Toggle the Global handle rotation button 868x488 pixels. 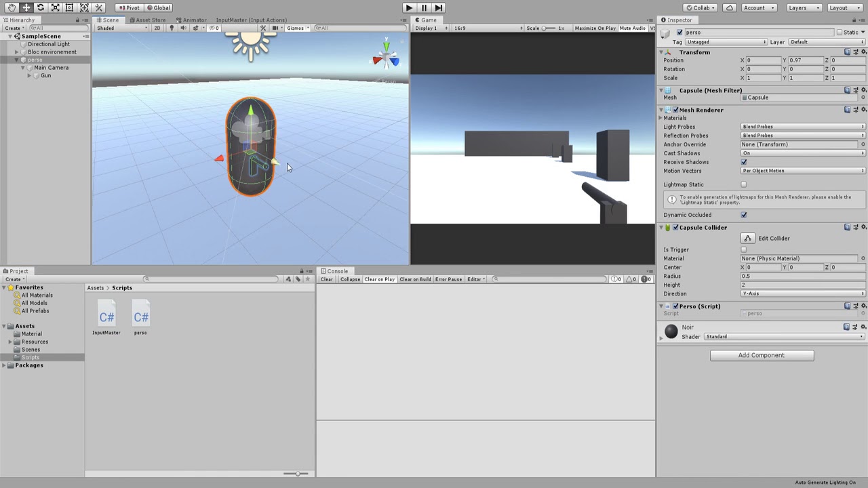click(158, 7)
